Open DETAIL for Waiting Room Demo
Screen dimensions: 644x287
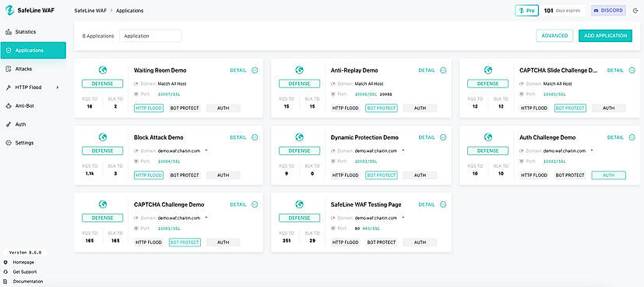tap(238, 70)
